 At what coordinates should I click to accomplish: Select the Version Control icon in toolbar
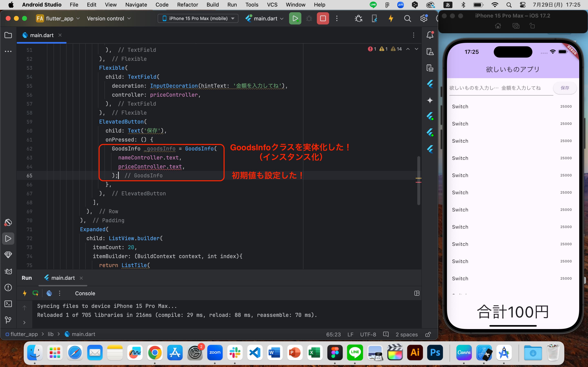coord(8,321)
